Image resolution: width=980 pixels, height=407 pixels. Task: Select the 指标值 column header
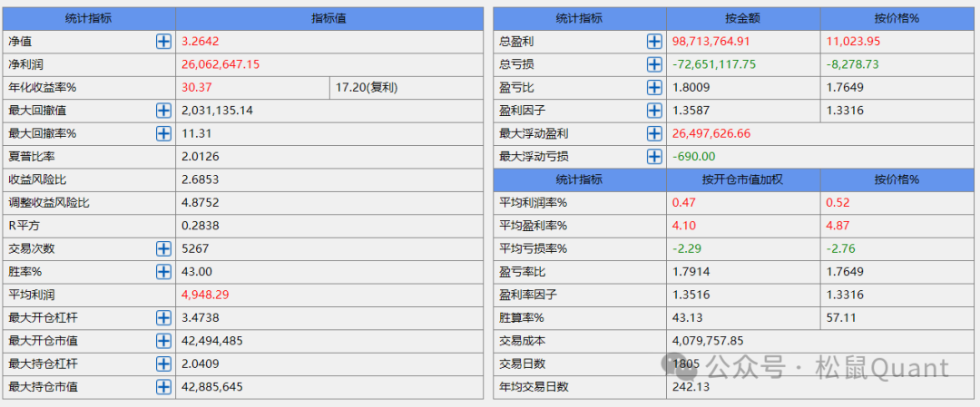pyautogui.click(x=328, y=18)
